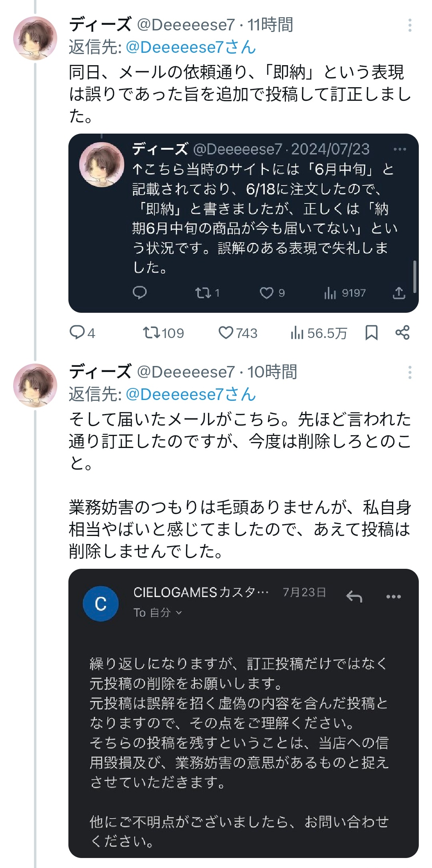Click retweet icon with 1 in quoted tweet
Image resolution: width=432 pixels, height=868 pixels.
[x=202, y=293]
